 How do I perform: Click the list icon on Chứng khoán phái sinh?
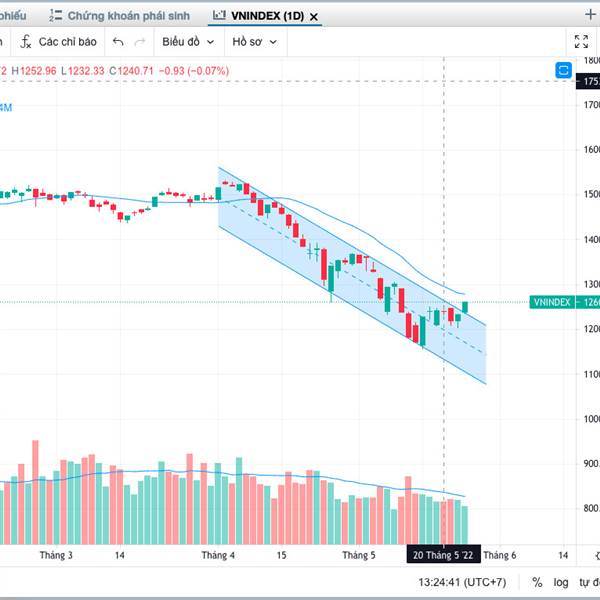(55, 16)
